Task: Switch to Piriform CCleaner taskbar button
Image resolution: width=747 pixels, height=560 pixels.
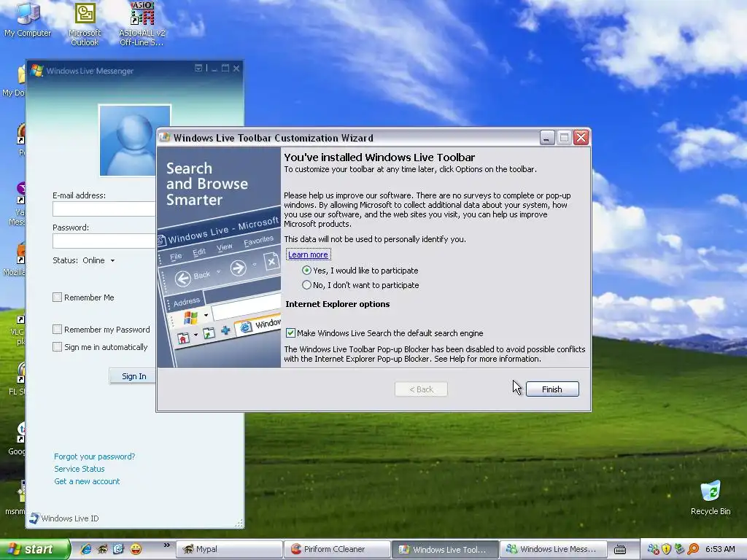Action: coord(337,549)
